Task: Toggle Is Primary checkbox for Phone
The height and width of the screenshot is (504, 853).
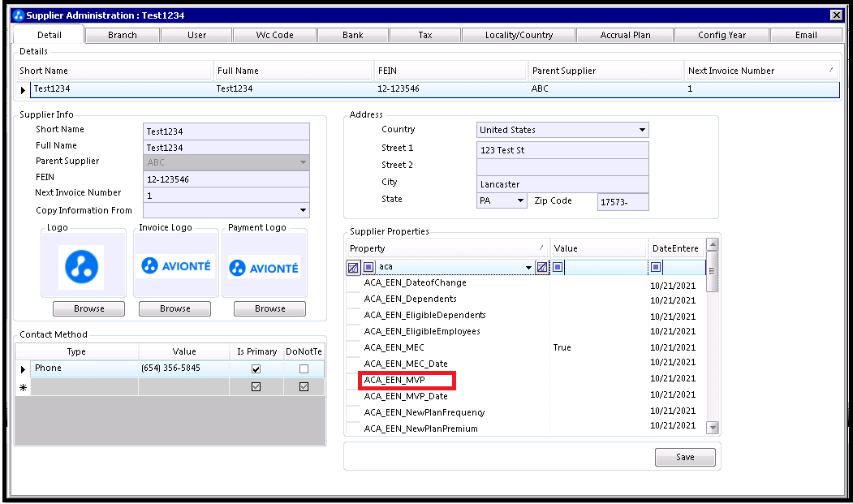Action: pos(256,369)
